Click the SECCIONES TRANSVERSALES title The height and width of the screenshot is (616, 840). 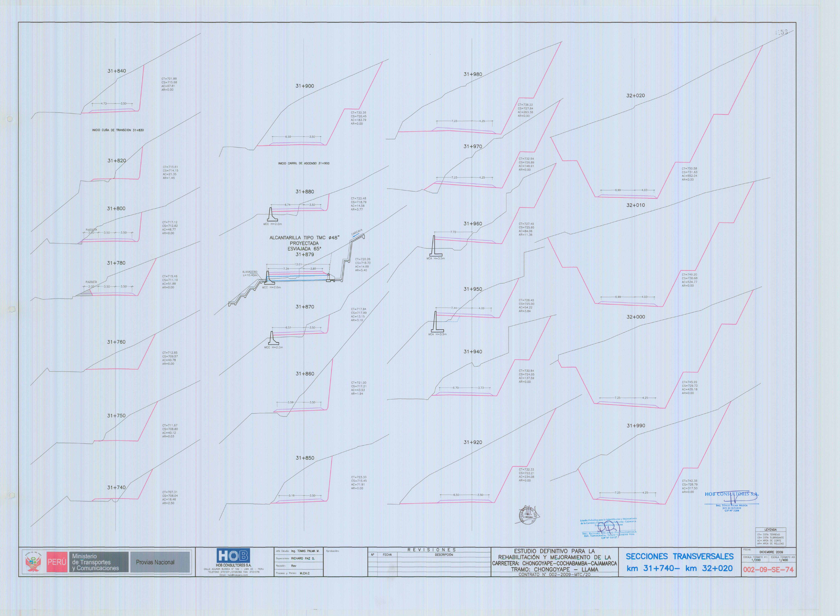click(x=679, y=556)
